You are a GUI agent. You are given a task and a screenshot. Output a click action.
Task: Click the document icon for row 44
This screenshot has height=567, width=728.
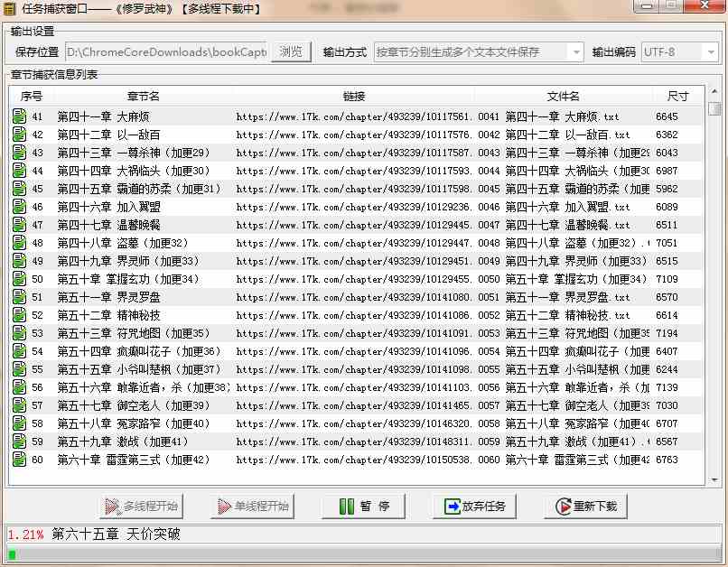point(19,171)
